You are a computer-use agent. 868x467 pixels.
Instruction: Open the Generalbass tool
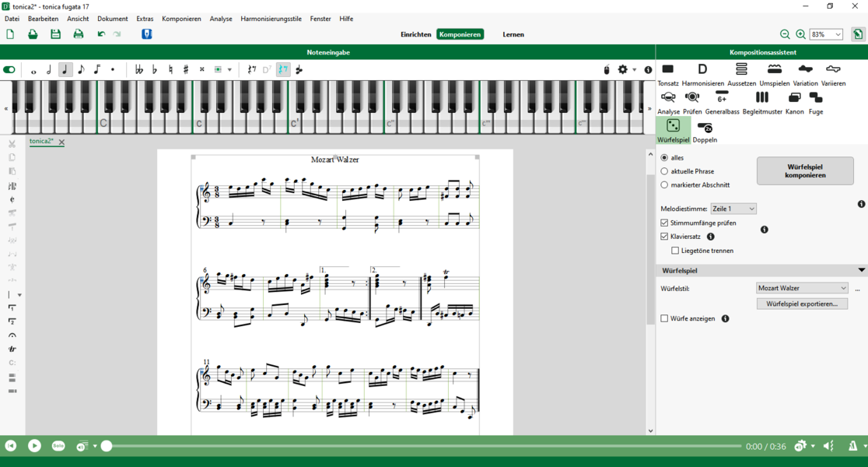coord(722,98)
